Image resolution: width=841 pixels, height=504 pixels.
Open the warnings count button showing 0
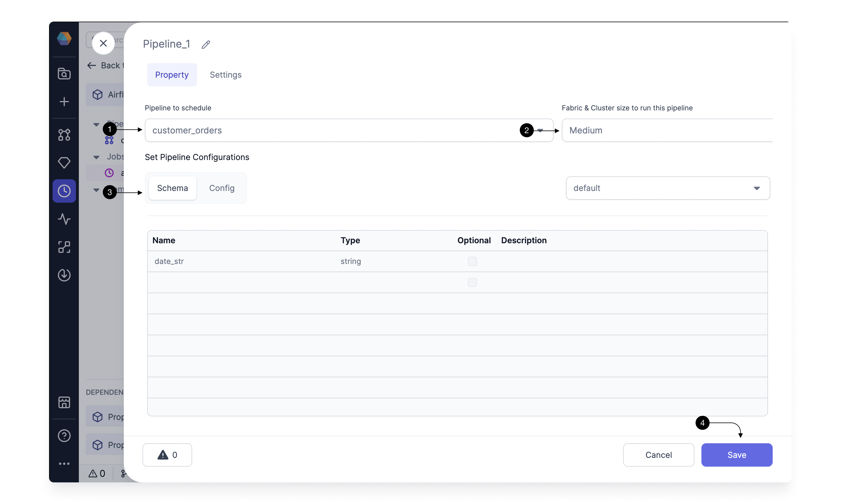[167, 455]
